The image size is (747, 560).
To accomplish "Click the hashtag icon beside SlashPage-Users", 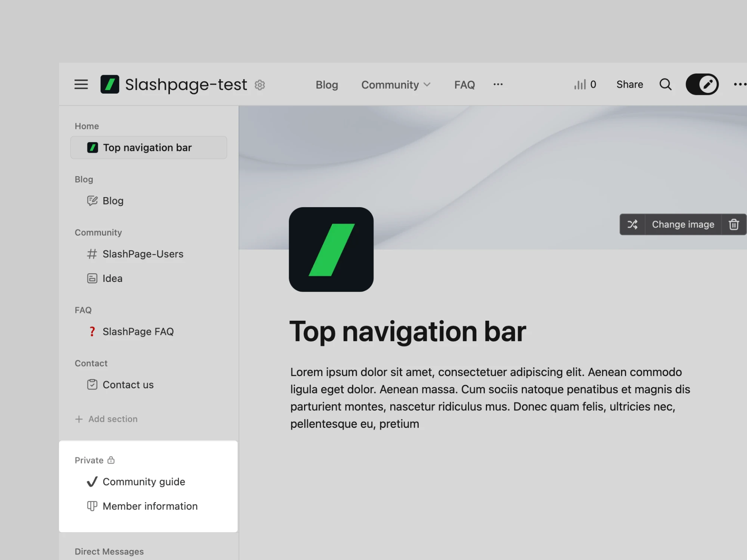I will 92,254.
